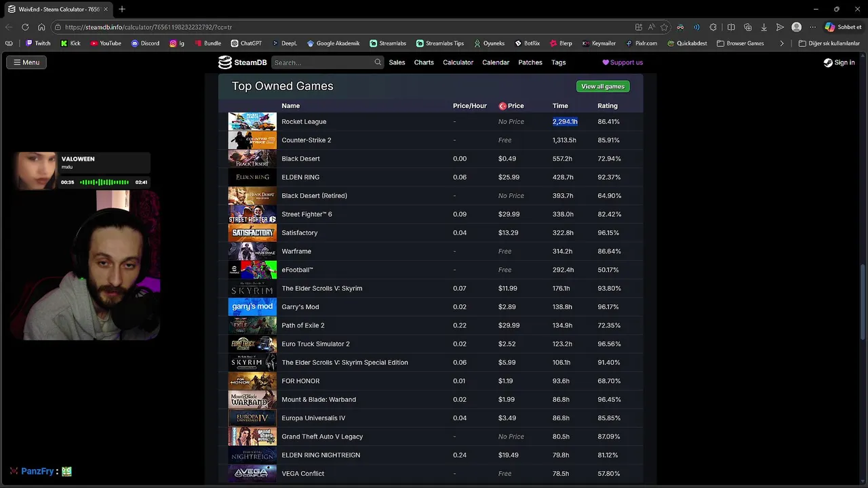Open the Charts menu item
Image resolution: width=868 pixels, height=488 pixels.
point(424,62)
